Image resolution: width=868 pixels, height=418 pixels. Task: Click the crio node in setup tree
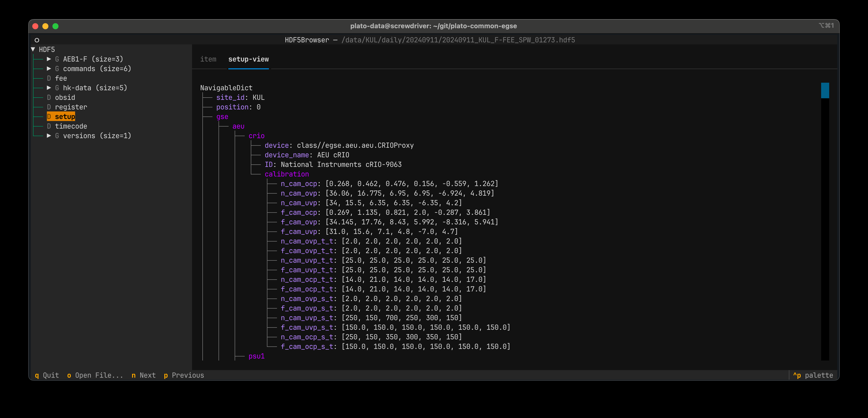coord(257,136)
